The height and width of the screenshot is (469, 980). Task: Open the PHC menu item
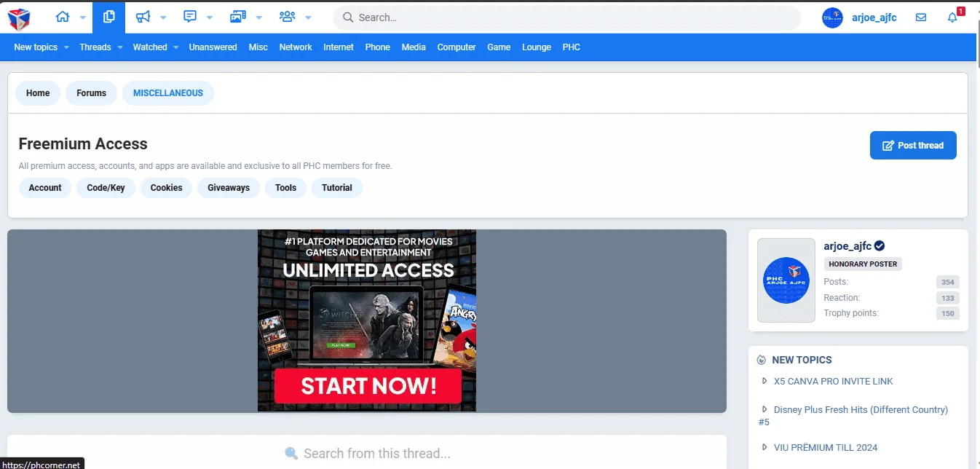click(572, 47)
